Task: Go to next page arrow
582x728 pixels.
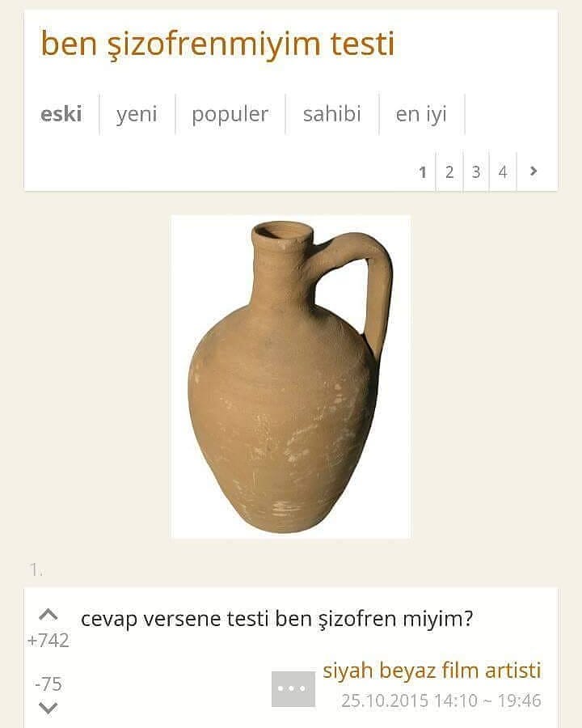Action: pyautogui.click(x=533, y=171)
